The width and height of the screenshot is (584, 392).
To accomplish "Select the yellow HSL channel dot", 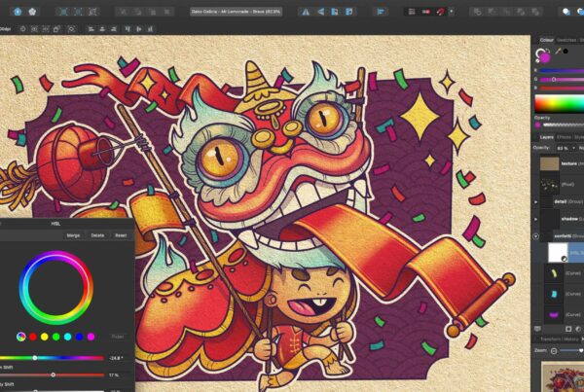I will (45, 337).
